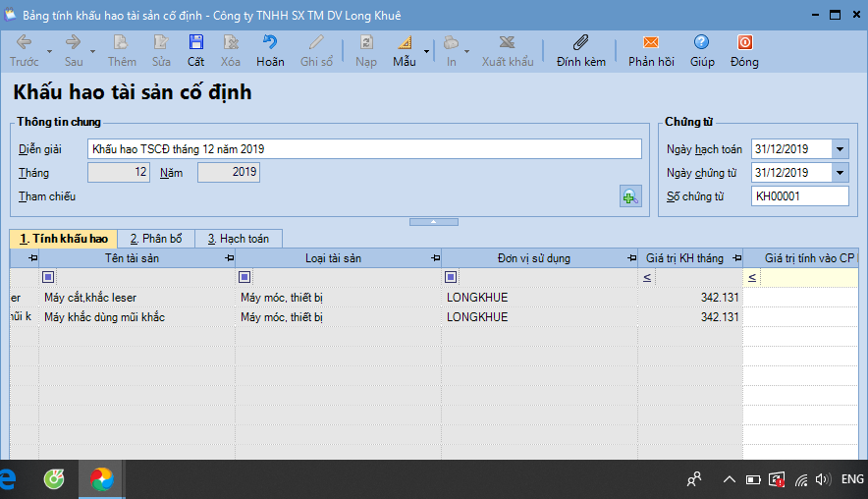Viewport: 868px width, 499px height.
Task: Click the ENG language indicator
Action: click(x=852, y=479)
